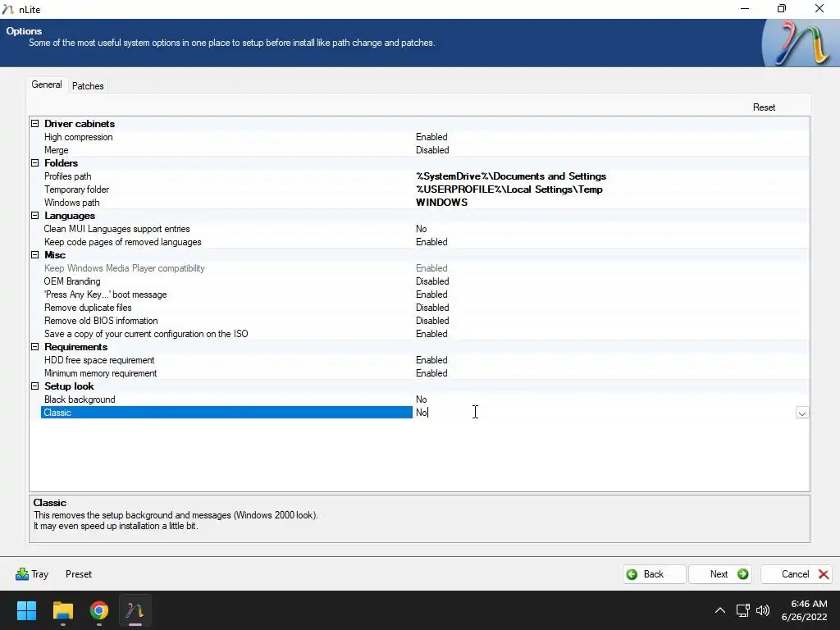This screenshot has width=840, height=630.
Task: Click Merge's Disabled value
Action: (x=432, y=150)
